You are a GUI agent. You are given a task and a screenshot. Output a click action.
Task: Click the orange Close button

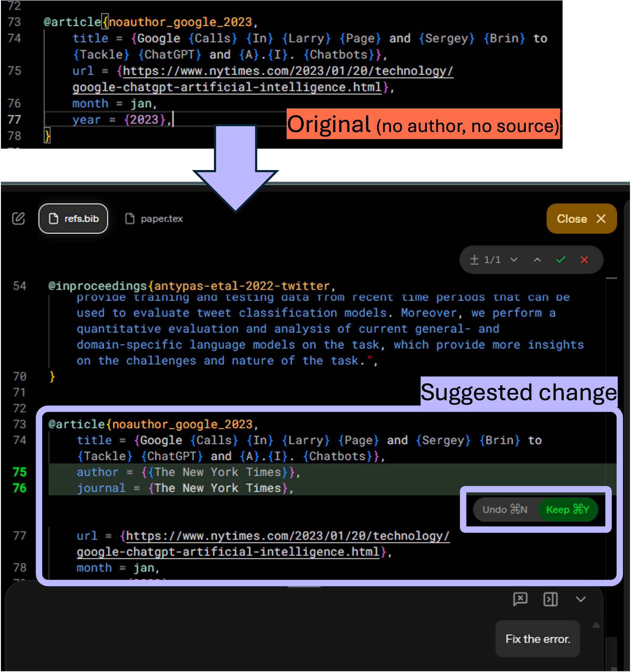click(581, 219)
